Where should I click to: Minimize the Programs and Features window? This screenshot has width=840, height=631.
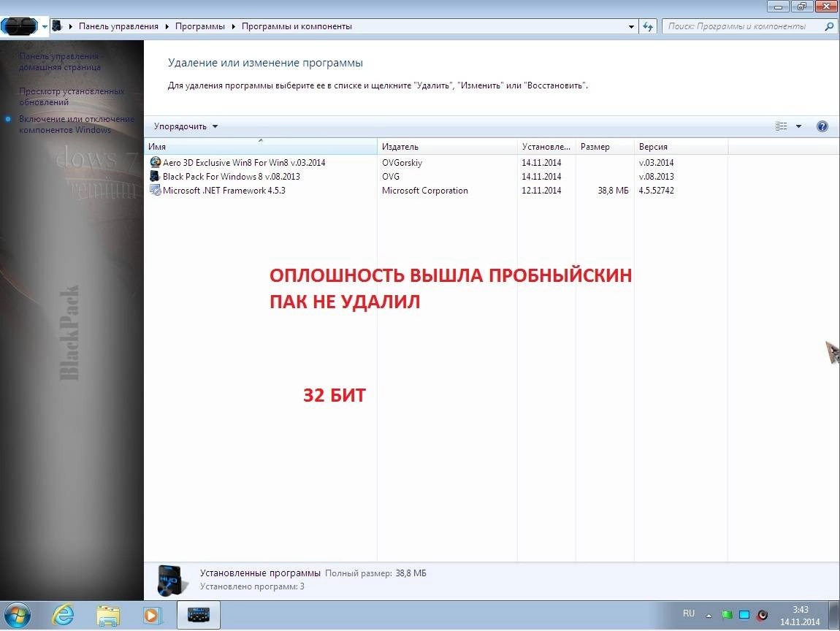(x=779, y=7)
